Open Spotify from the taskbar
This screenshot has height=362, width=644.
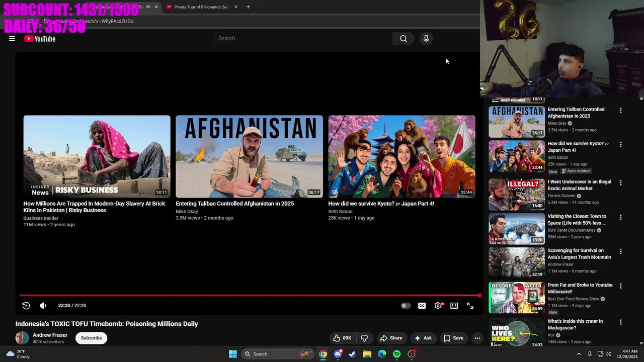click(x=396, y=354)
